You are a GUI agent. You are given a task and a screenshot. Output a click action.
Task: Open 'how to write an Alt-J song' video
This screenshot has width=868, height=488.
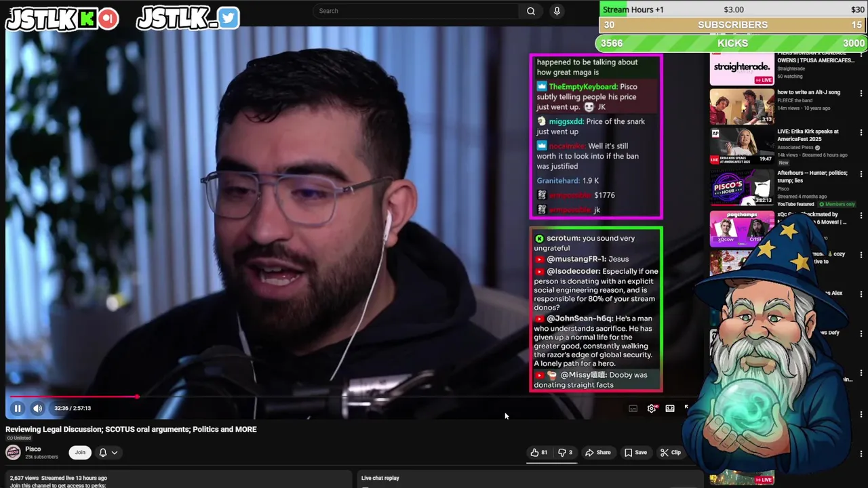point(808,92)
